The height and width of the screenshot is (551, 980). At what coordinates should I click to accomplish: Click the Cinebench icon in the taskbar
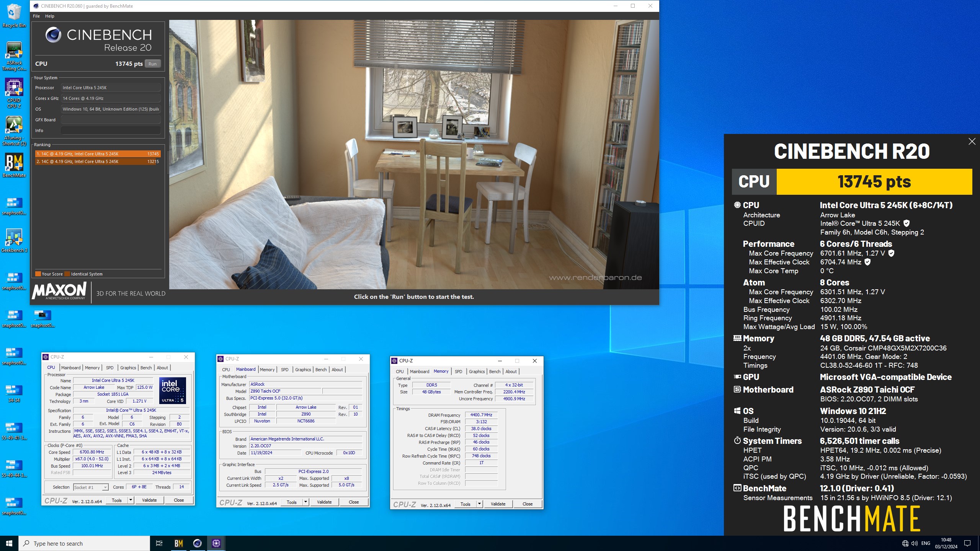pyautogui.click(x=198, y=543)
